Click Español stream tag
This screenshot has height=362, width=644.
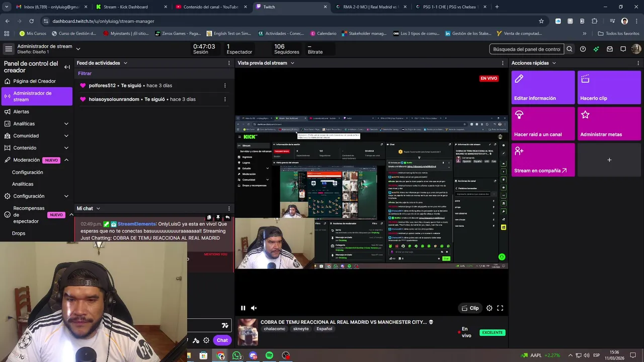tap(325, 329)
